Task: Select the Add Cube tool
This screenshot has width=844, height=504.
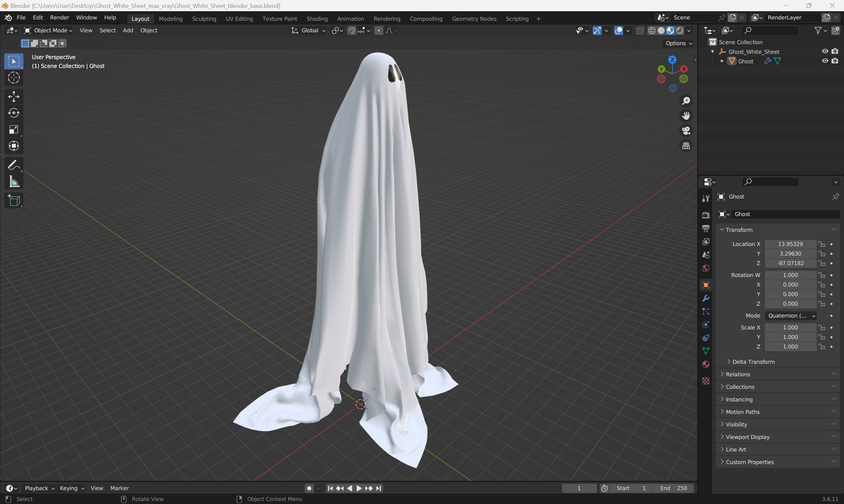Action: 14,200
